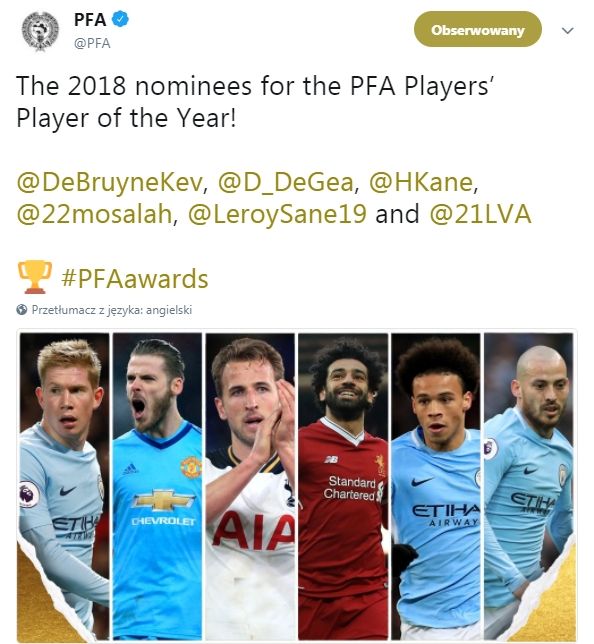Open the @21LVA mention
Screen dimensions: 594x644
(480, 214)
